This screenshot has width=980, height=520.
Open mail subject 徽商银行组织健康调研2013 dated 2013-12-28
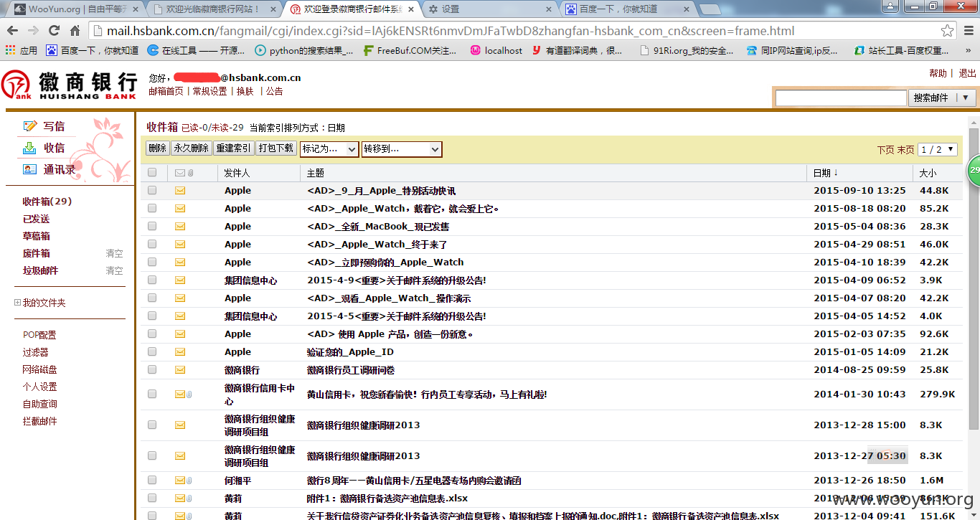point(363,425)
